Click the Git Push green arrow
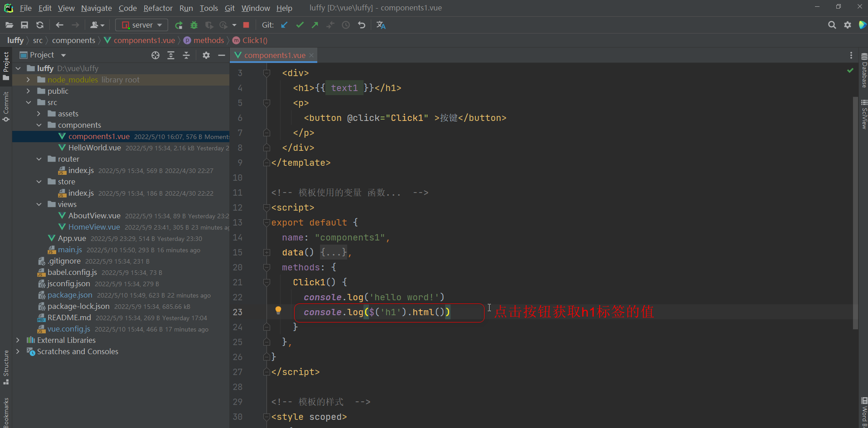The width and height of the screenshot is (868, 428). point(315,25)
